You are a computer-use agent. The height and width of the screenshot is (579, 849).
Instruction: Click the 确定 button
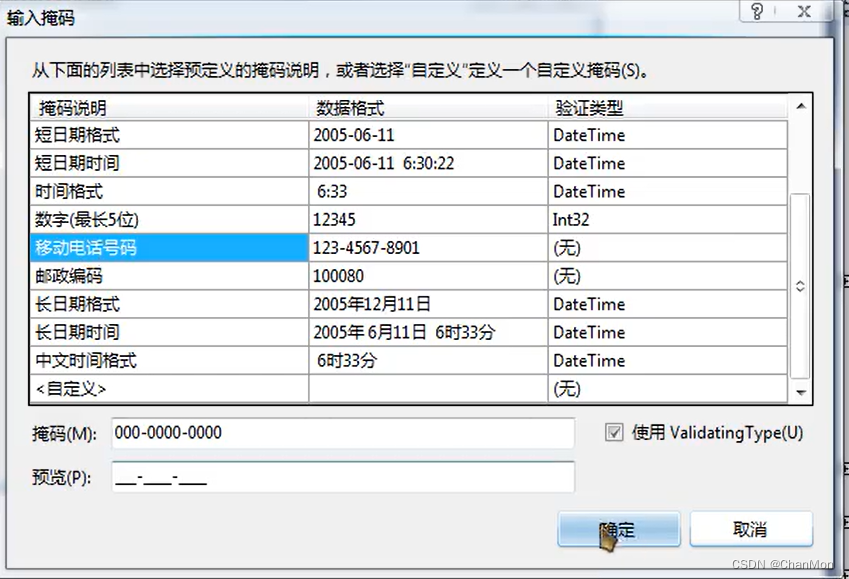coord(618,529)
